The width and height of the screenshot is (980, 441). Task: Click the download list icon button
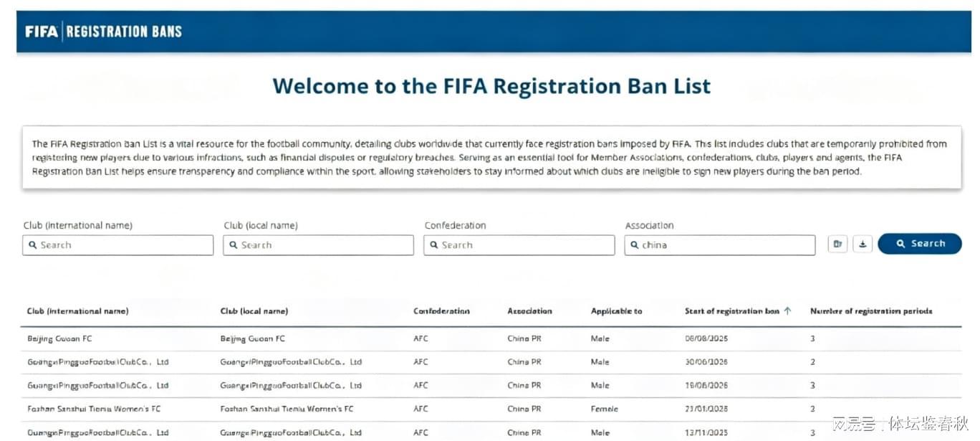point(863,244)
